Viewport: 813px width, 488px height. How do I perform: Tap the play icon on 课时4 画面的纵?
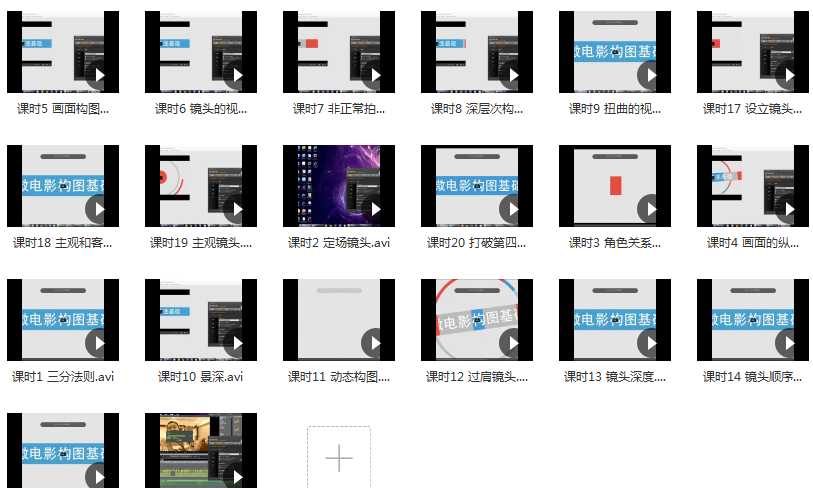pyautogui.click(x=788, y=210)
